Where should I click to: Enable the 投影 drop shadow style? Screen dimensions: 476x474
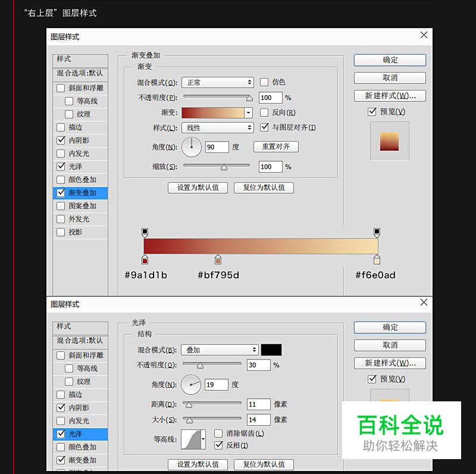[61, 232]
